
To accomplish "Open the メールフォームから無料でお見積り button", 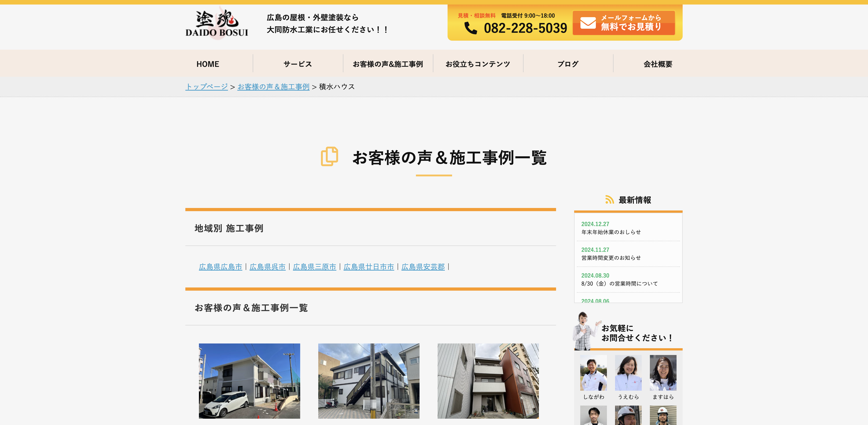I will click(624, 23).
